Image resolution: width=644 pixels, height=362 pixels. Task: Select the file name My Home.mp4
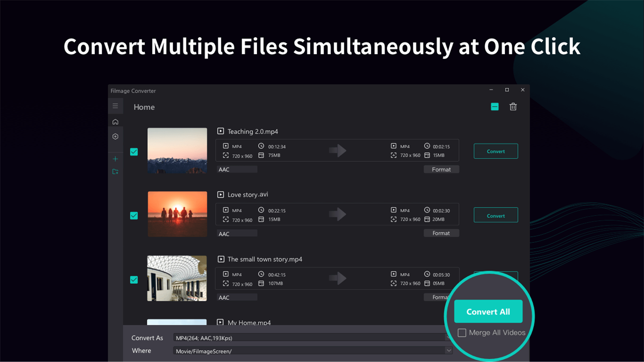(x=249, y=322)
